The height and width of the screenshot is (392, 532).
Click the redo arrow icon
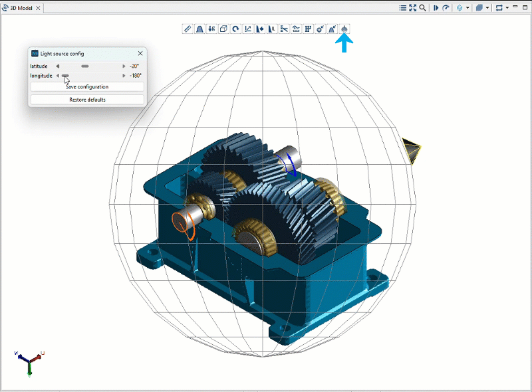pos(446,7)
